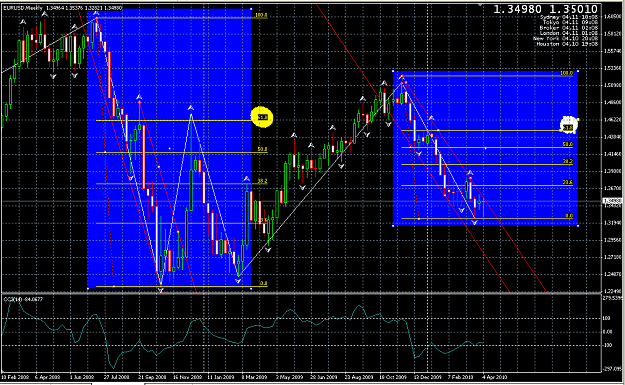Click the 8 Mar 2009 date on time axis
625x385 pixels.
point(254,377)
